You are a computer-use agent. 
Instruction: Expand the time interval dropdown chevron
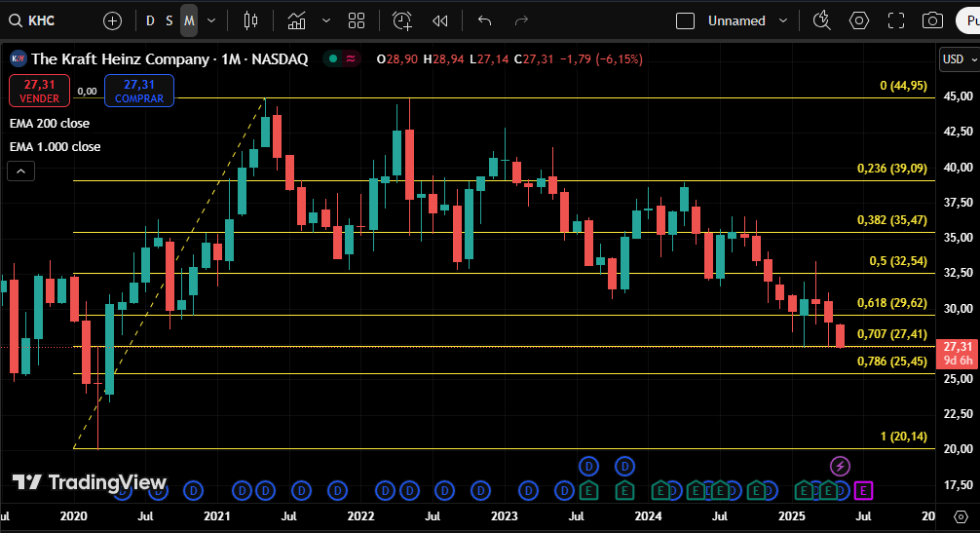pos(211,20)
